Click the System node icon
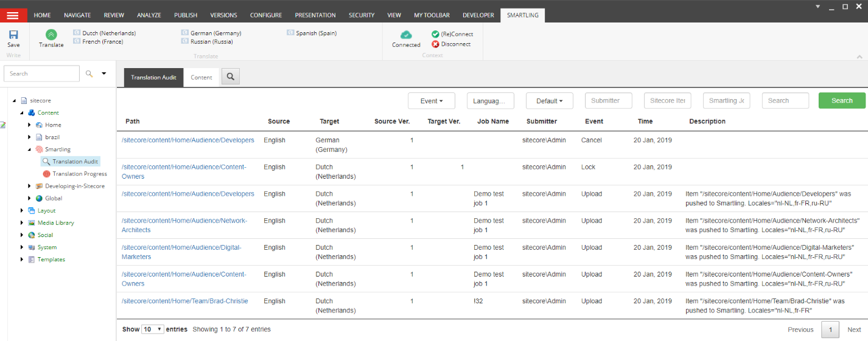Image resolution: width=868 pixels, height=341 pixels. pos(32,247)
